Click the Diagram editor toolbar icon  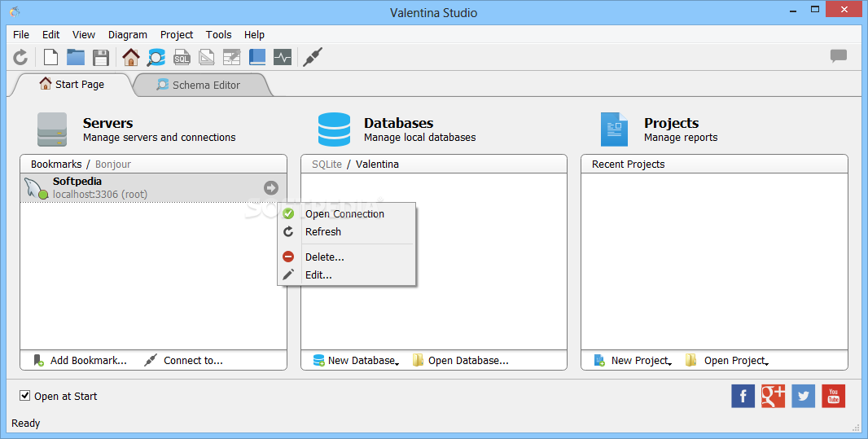point(207,57)
